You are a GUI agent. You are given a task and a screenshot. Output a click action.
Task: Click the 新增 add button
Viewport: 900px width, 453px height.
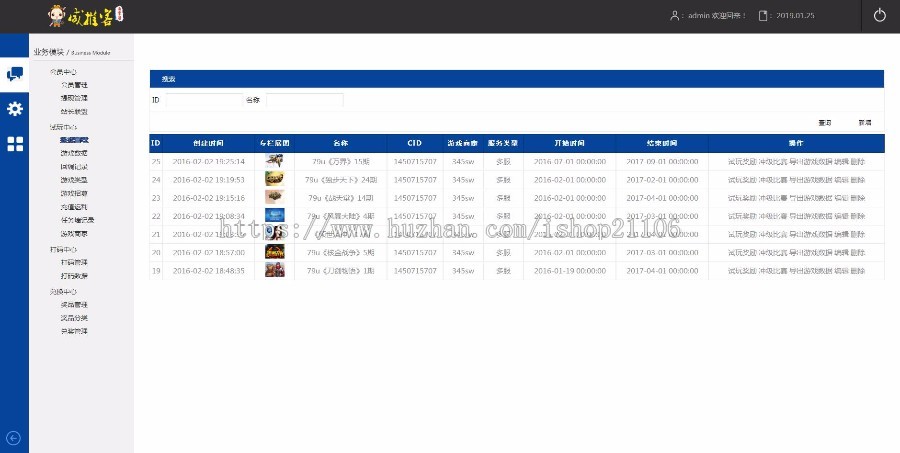865,123
